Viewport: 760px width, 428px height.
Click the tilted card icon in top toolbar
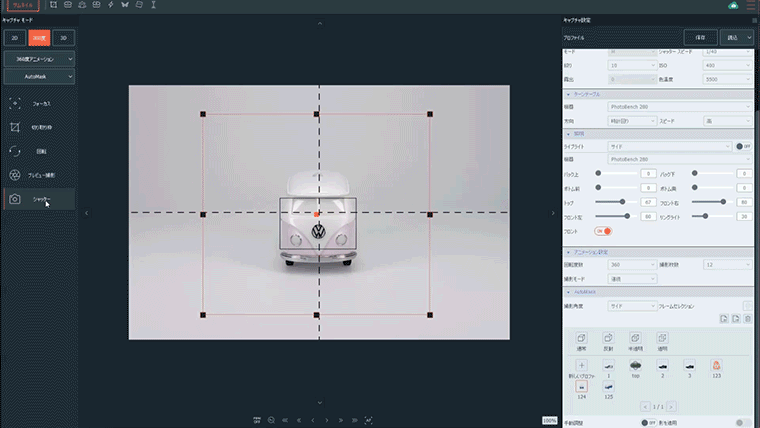[139, 5]
